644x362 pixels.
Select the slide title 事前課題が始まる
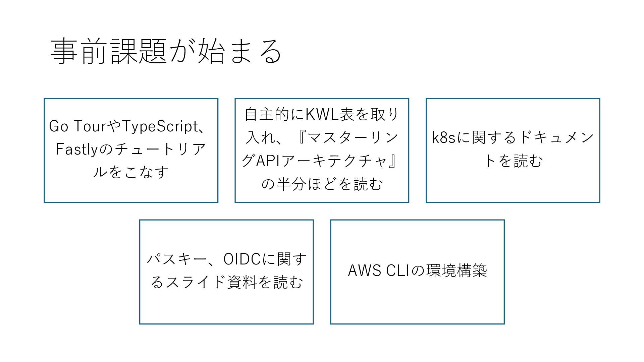click(x=166, y=51)
